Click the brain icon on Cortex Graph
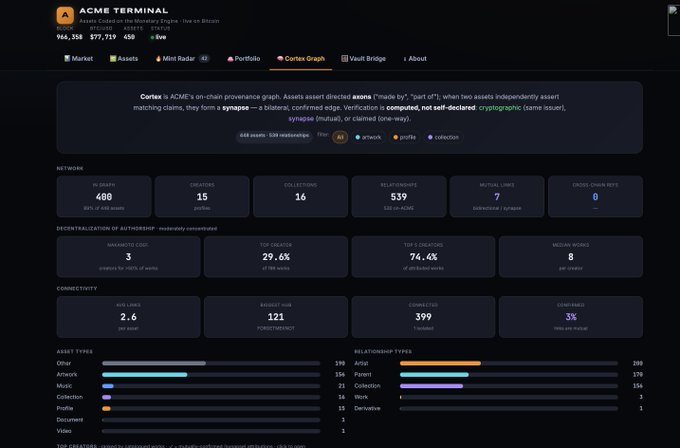The width and height of the screenshot is (680, 448). tap(280, 59)
